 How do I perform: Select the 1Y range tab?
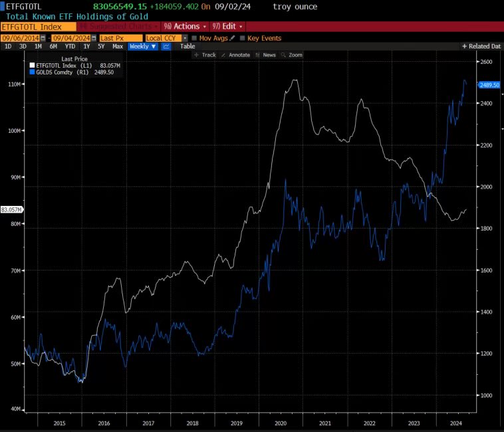[86, 47]
